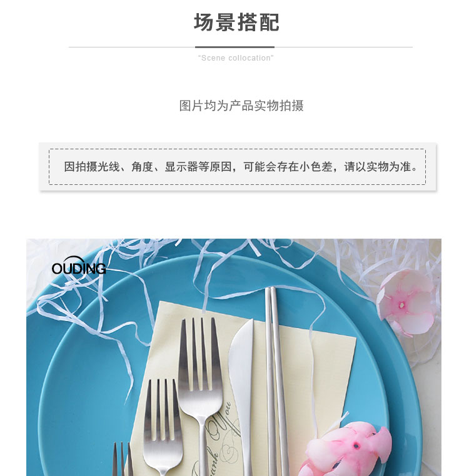The height and width of the screenshot is (476, 469).
Task: Click the 因拍摄光线 text in notice
Action: [x=92, y=167]
